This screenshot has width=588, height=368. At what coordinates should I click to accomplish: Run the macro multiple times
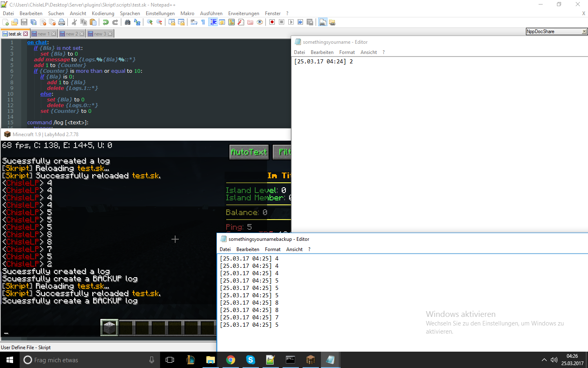301,22
